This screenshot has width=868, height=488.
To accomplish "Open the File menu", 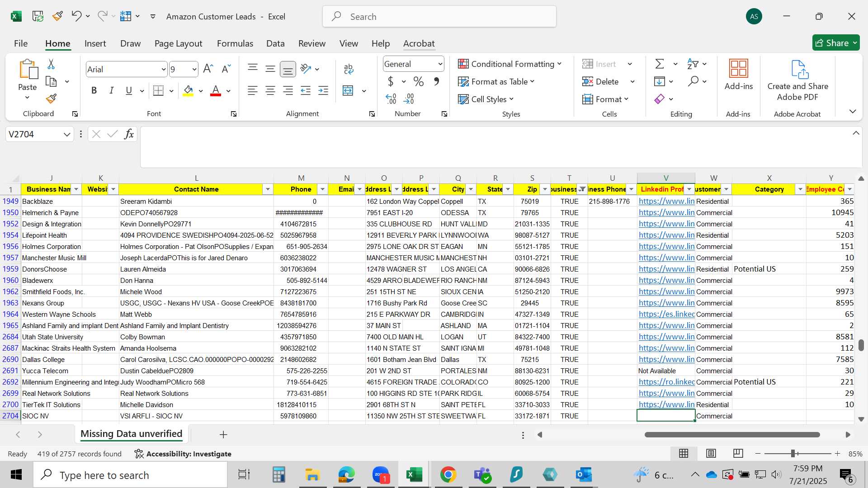I will pos(21,43).
